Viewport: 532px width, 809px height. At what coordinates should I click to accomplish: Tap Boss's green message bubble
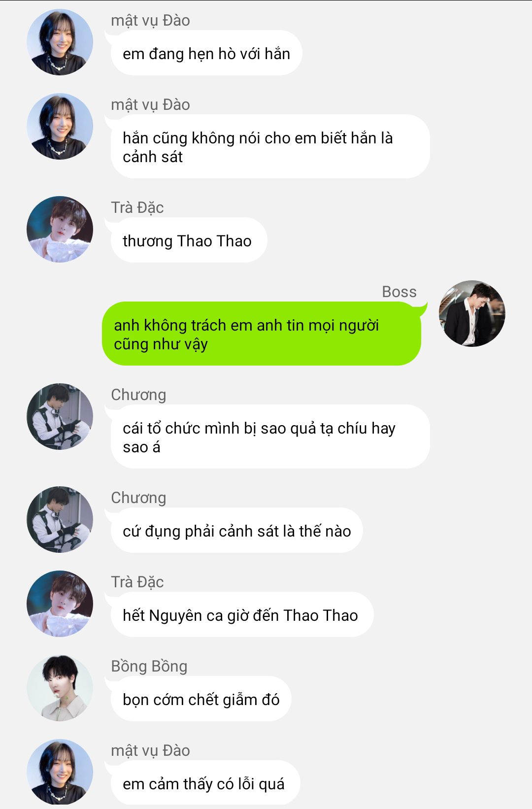[x=262, y=334]
